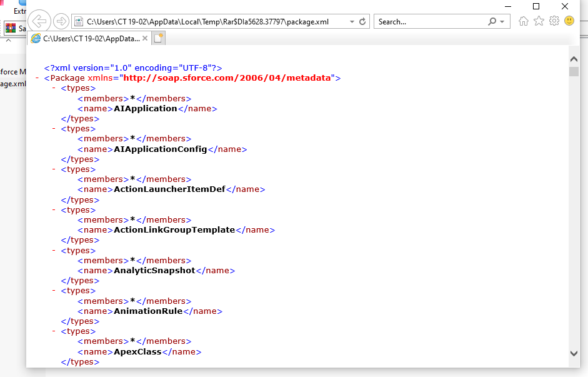Select the package.xml path in the address bar
Image resolution: width=588 pixels, height=377 pixels.
(207, 22)
